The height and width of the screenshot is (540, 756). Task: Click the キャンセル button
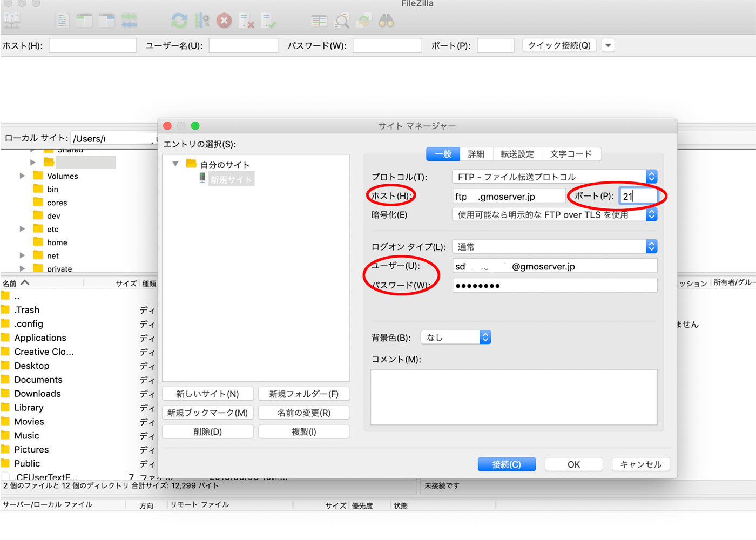pyautogui.click(x=641, y=464)
